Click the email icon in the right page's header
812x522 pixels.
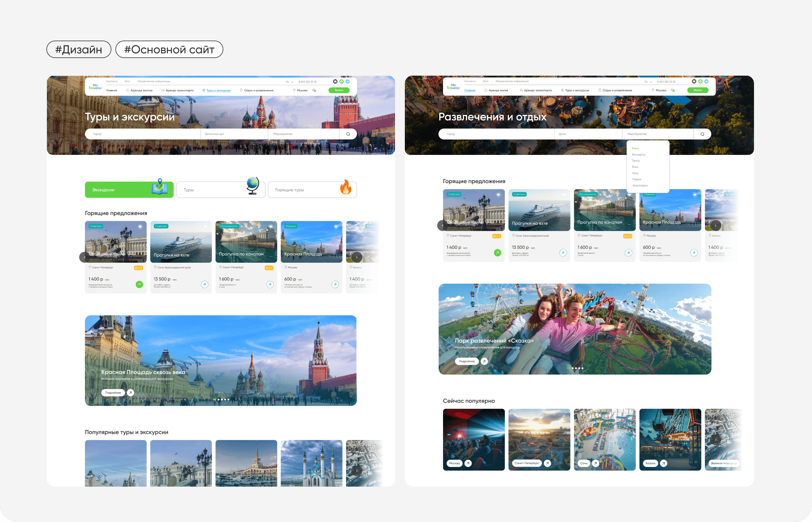tap(694, 81)
